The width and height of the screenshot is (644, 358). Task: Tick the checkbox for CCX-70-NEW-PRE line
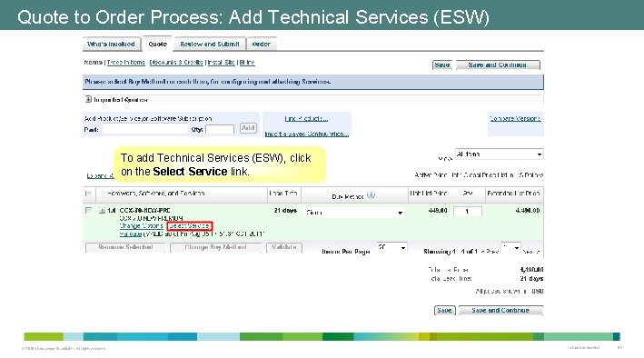coord(88,210)
